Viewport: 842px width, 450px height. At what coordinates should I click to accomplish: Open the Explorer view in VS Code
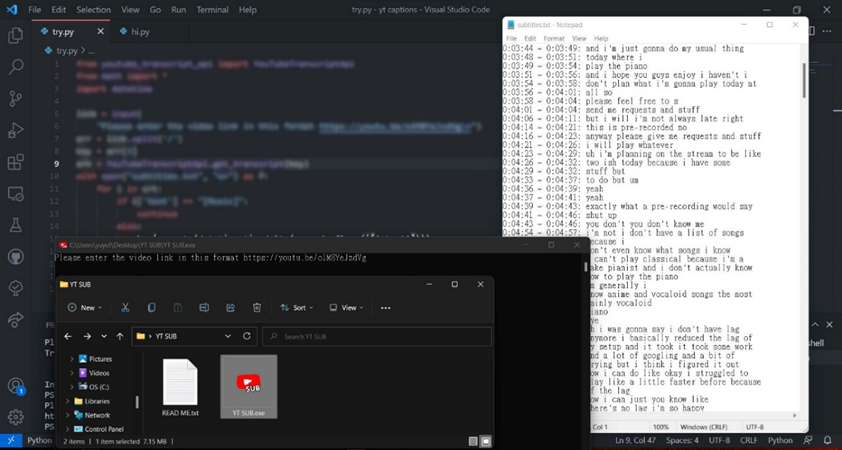point(16,35)
